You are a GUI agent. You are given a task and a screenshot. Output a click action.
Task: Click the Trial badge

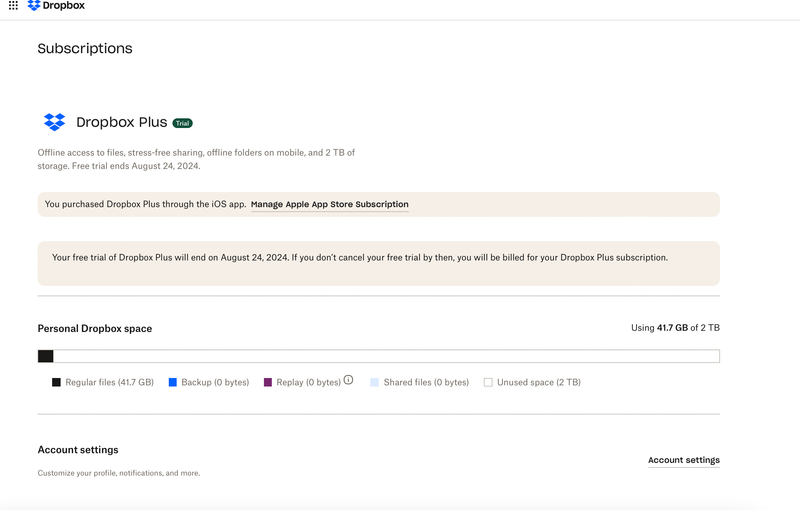click(182, 123)
